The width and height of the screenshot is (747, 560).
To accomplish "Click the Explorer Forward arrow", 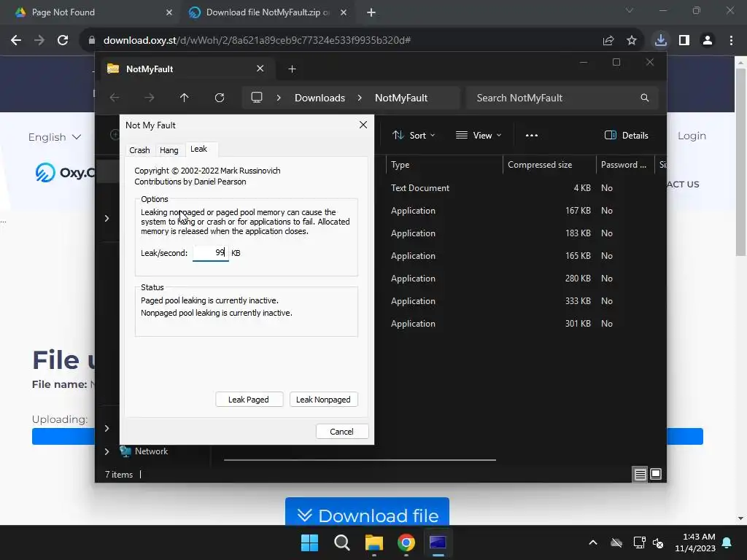I will 149,98.
